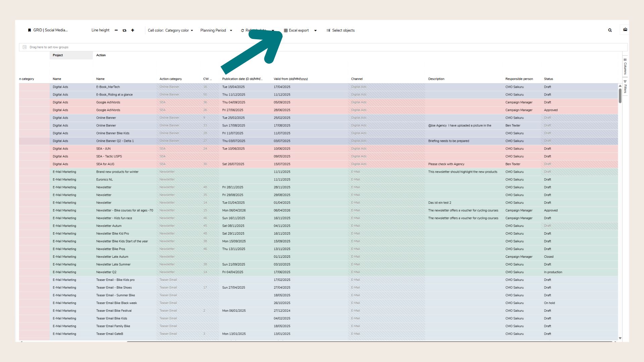The height and width of the screenshot is (362, 644).
Task: Click the bookmark icon beside GRID title
Action: coord(30,30)
